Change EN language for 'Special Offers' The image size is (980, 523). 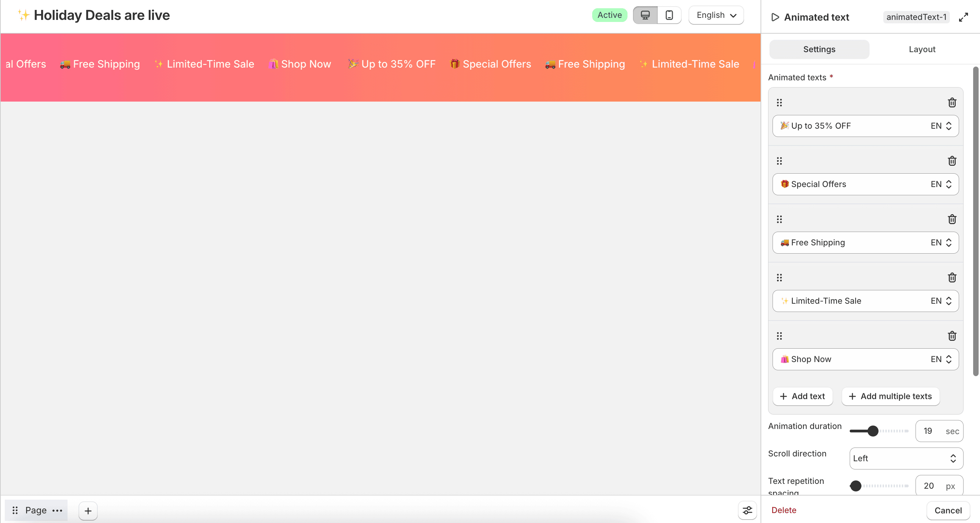tap(941, 184)
